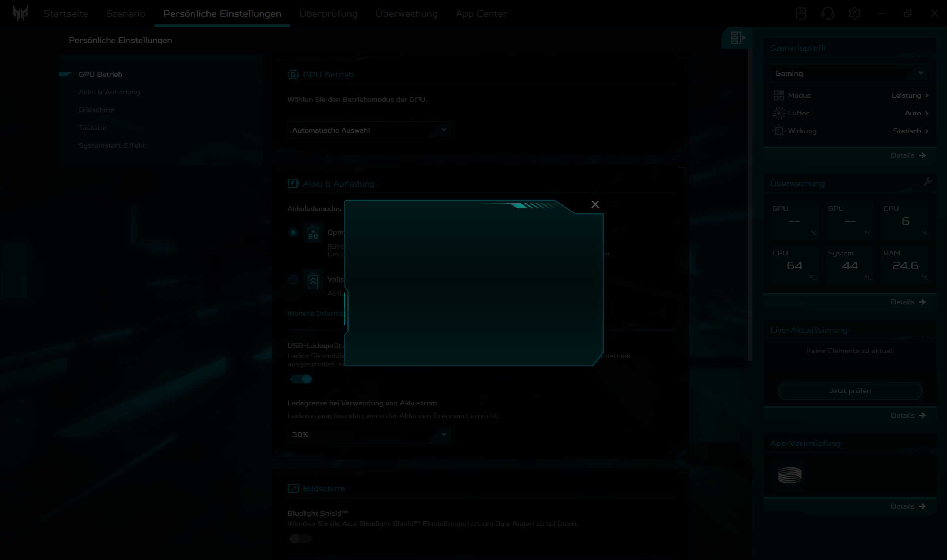This screenshot has height=560, width=947.
Task: Toggle USB-Ladegerät switch
Action: [x=301, y=379]
